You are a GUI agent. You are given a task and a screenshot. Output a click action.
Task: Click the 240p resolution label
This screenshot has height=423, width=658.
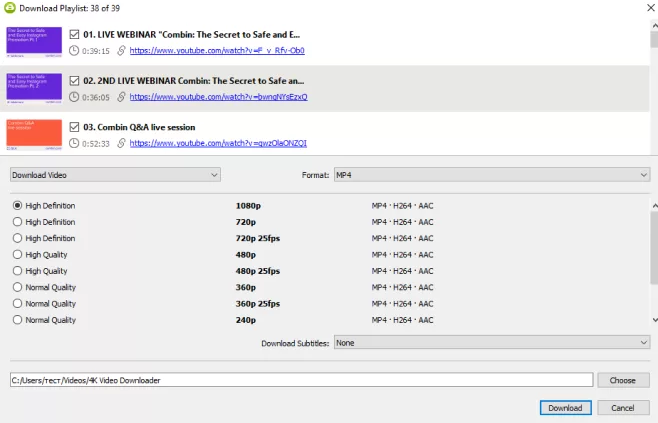(245, 320)
